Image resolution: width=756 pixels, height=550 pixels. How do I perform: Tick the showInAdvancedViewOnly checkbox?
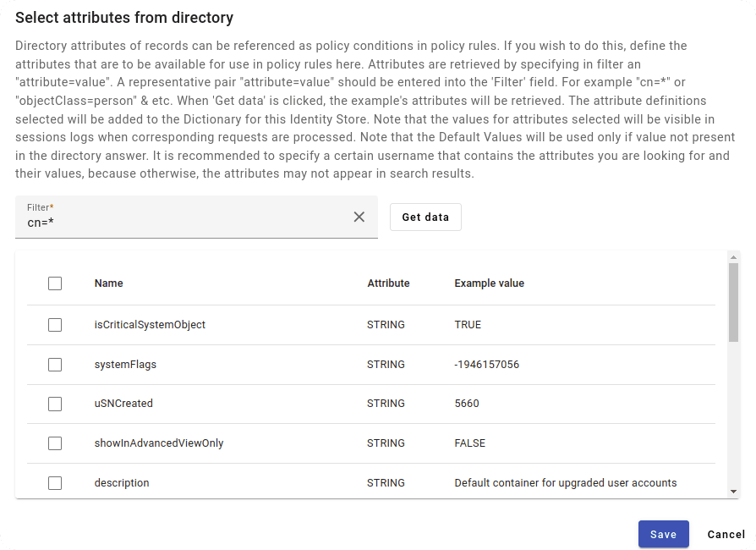point(55,443)
